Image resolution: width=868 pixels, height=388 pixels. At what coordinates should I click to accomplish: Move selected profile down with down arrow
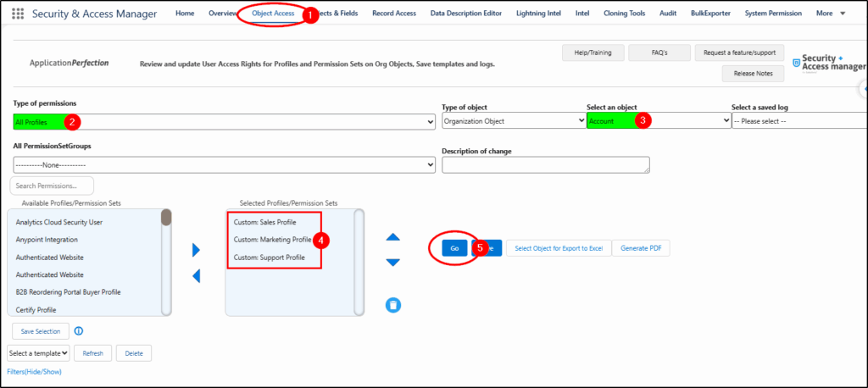pyautogui.click(x=392, y=262)
